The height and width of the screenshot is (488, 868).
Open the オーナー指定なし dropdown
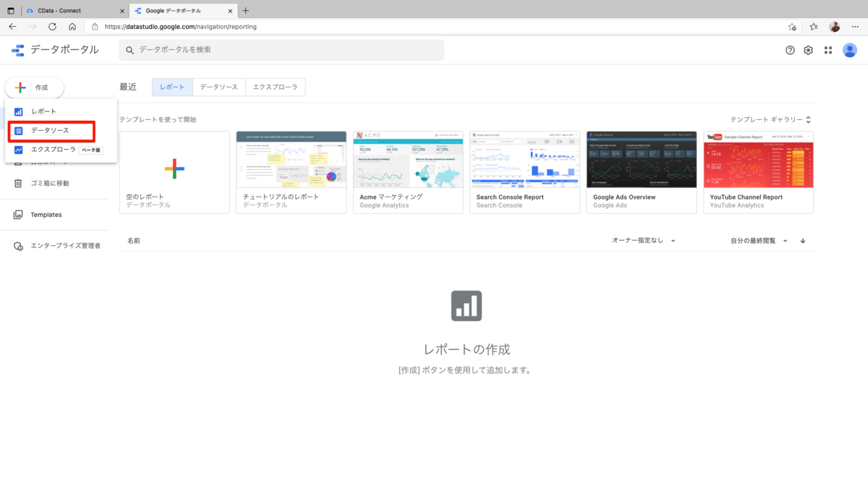[644, 241]
